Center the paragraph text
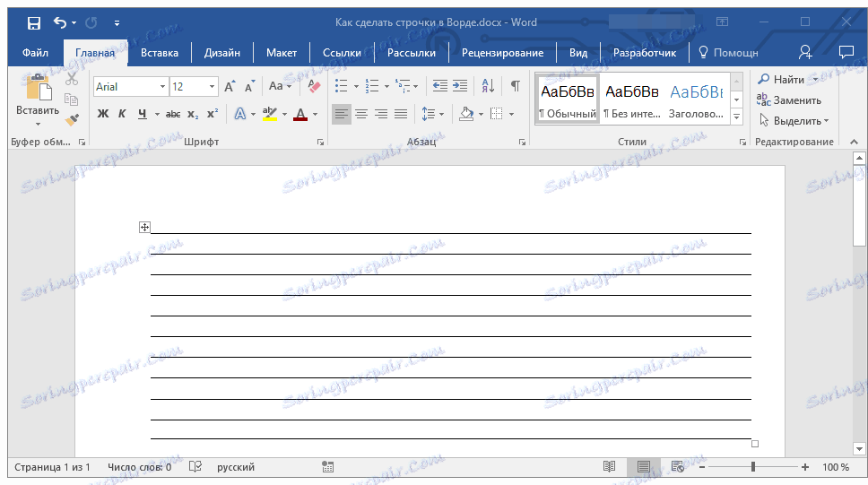Viewport: 868px width, 485px height. pos(361,114)
